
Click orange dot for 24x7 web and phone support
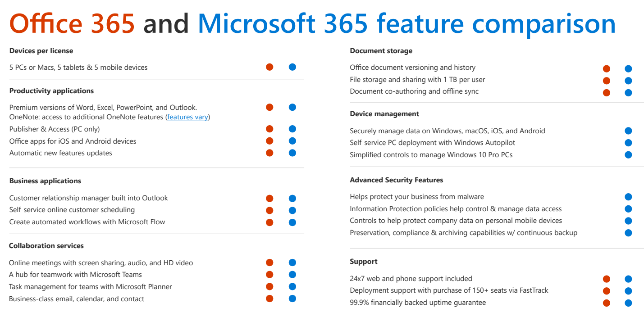(x=607, y=279)
